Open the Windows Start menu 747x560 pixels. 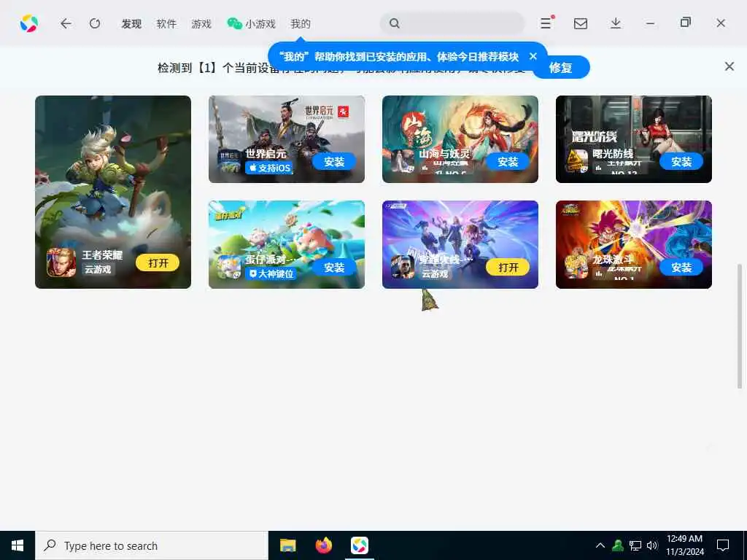18,545
